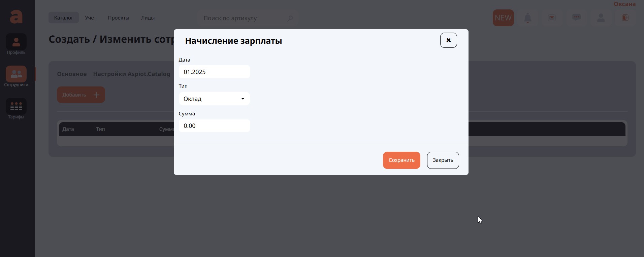Open notifications bell icon
Viewport: 644px width, 257px height.
tap(527, 18)
